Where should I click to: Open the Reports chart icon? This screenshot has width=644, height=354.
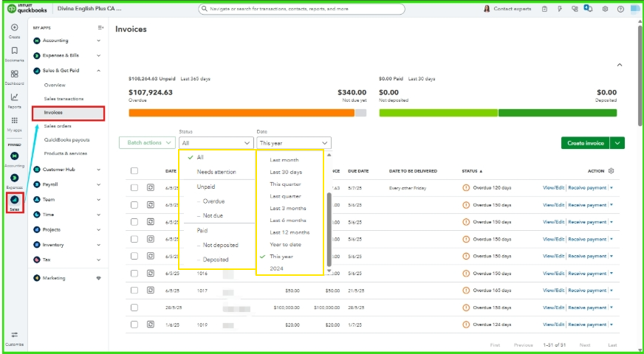click(14, 97)
